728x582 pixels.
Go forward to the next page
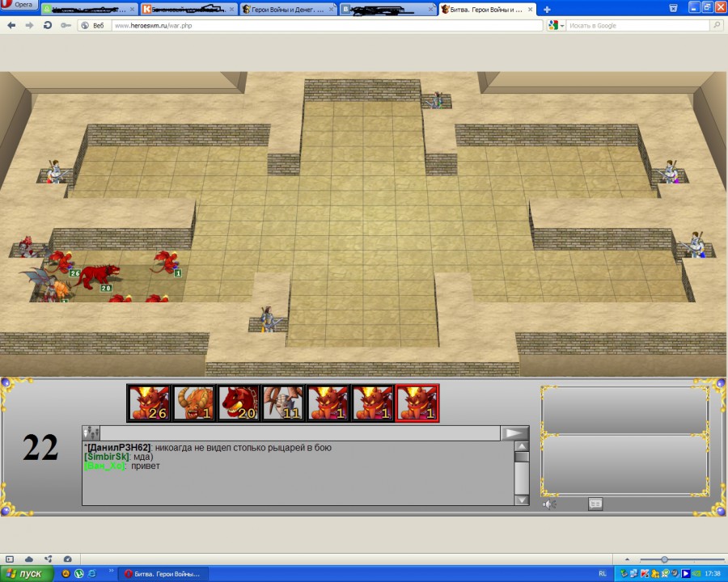[29, 26]
